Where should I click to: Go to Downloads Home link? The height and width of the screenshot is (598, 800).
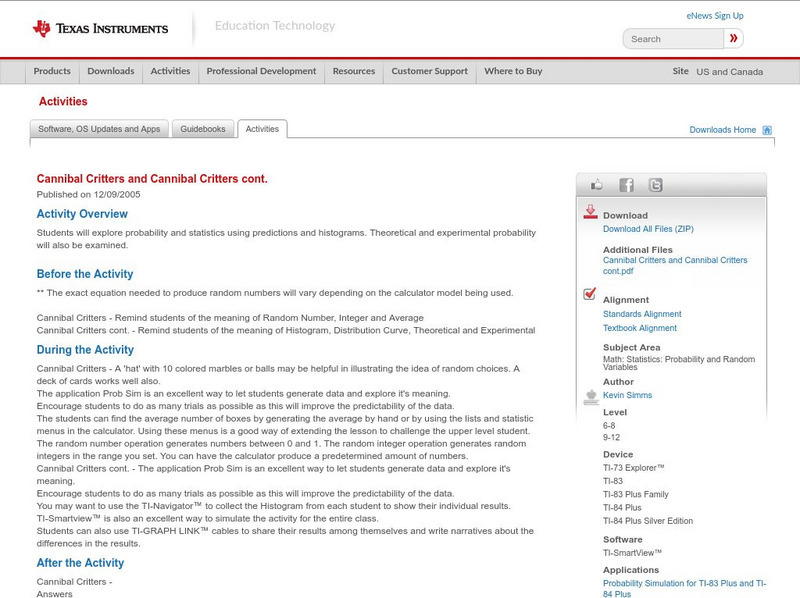722,130
